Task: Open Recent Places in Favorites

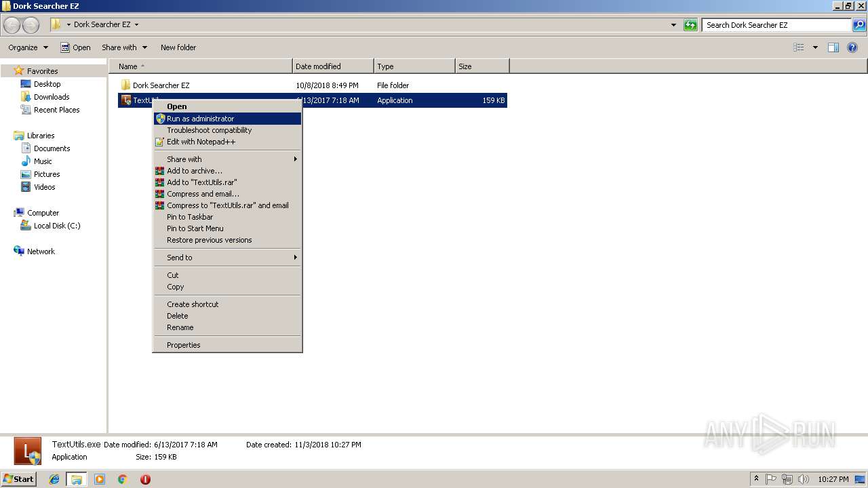Action: tap(56, 110)
